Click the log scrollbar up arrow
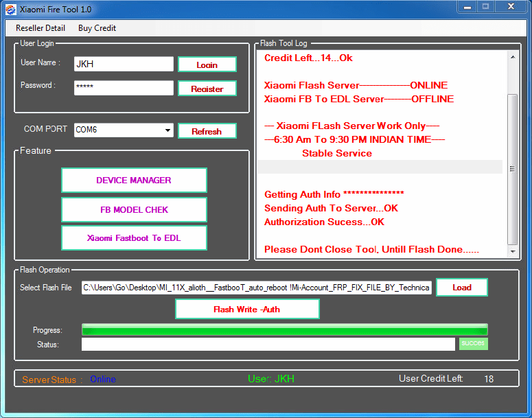The width and height of the screenshot is (532, 418). click(x=513, y=57)
